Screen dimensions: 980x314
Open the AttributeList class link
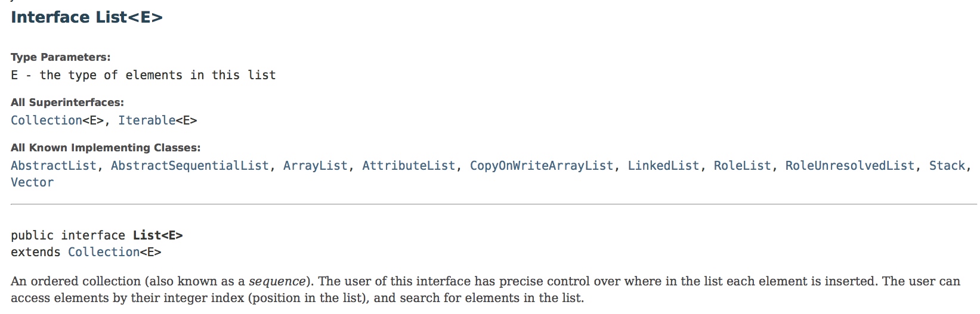pos(408,166)
